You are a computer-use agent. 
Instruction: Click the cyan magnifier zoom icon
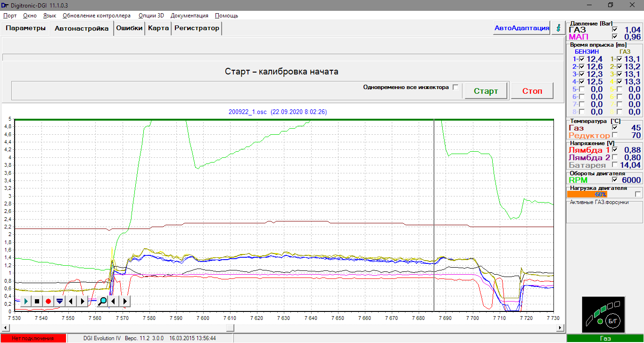(102, 301)
